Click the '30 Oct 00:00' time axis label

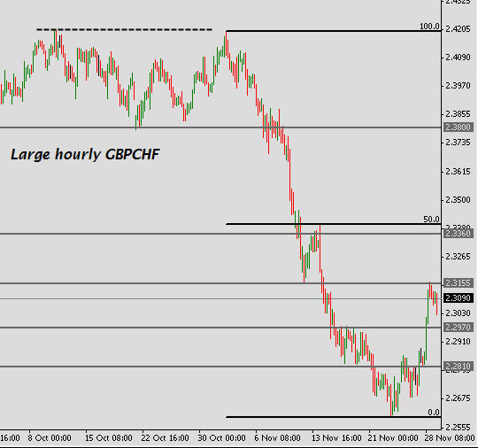click(x=221, y=438)
